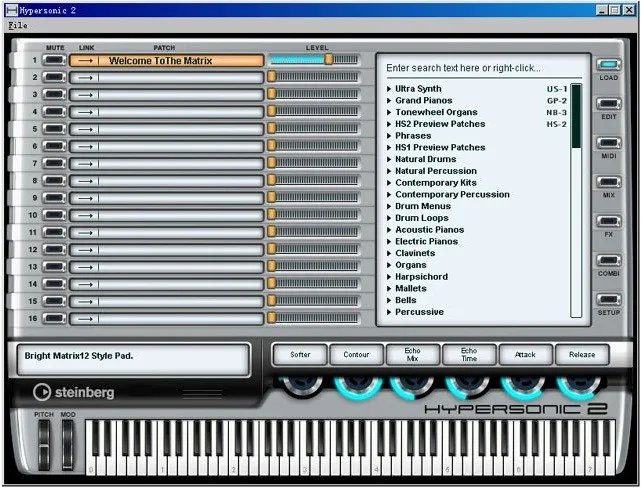Click the link arrow on slot 11

click(x=85, y=233)
